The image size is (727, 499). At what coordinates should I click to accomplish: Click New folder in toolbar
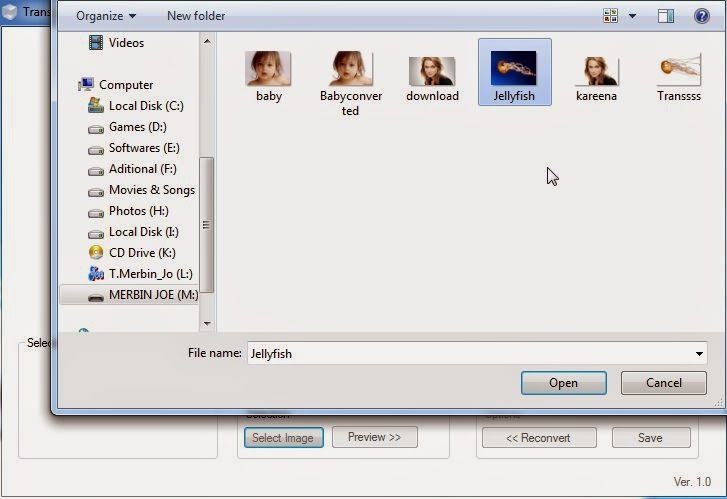[x=196, y=16]
